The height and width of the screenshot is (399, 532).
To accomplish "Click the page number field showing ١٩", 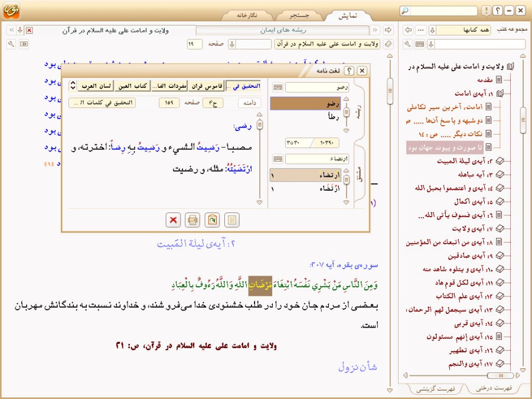I will click(x=194, y=44).
